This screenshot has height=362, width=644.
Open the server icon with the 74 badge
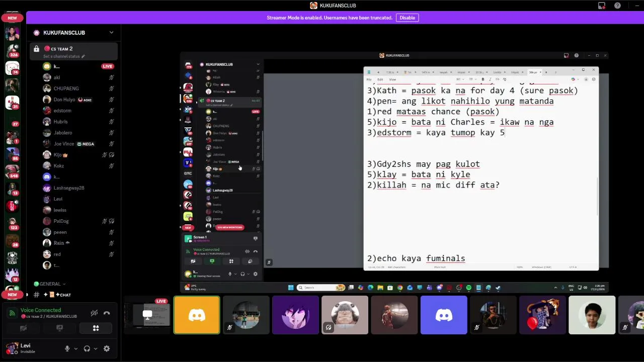(13, 67)
